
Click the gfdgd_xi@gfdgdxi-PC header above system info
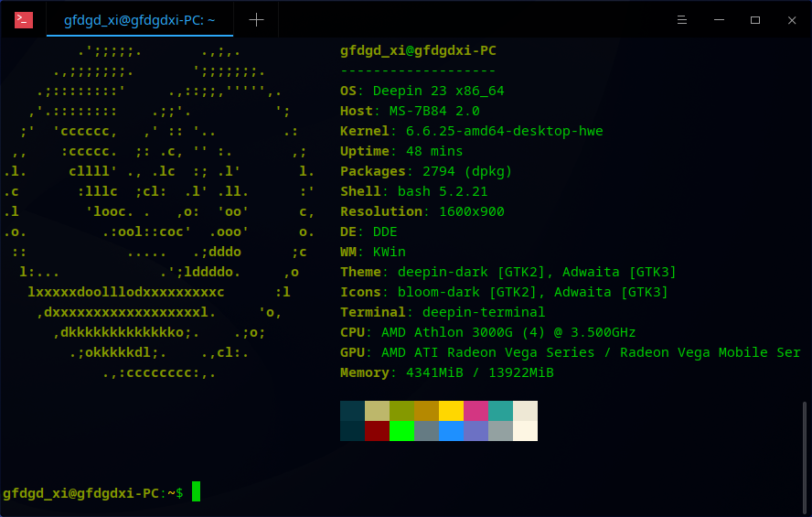[418, 50]
